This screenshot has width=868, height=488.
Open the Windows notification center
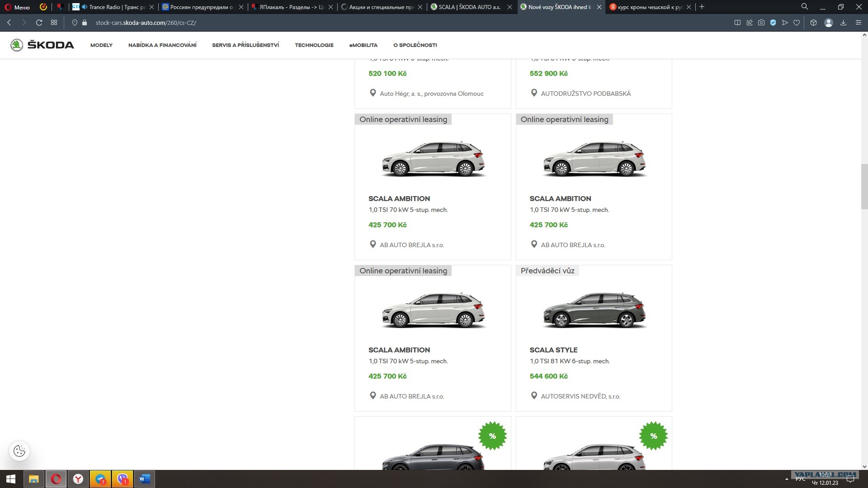pos(850,479)
